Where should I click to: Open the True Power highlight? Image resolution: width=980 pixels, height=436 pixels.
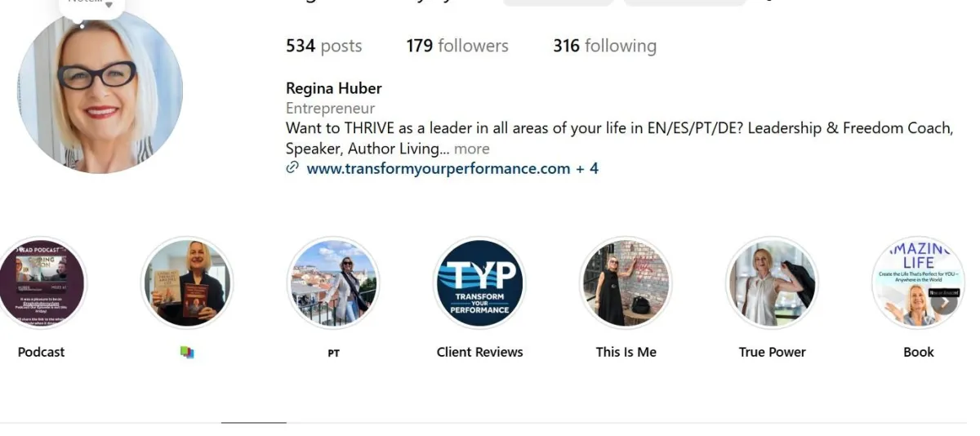click(772, 283)
